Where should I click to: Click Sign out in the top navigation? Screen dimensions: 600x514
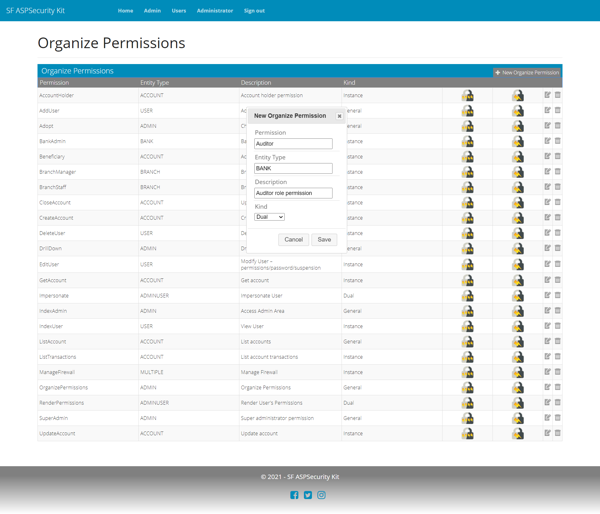tap(254, 11)
